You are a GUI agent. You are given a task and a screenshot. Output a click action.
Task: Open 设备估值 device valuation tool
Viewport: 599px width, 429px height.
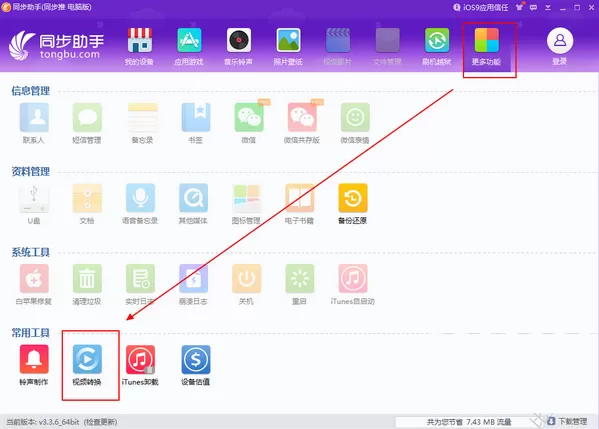point(196,365)
